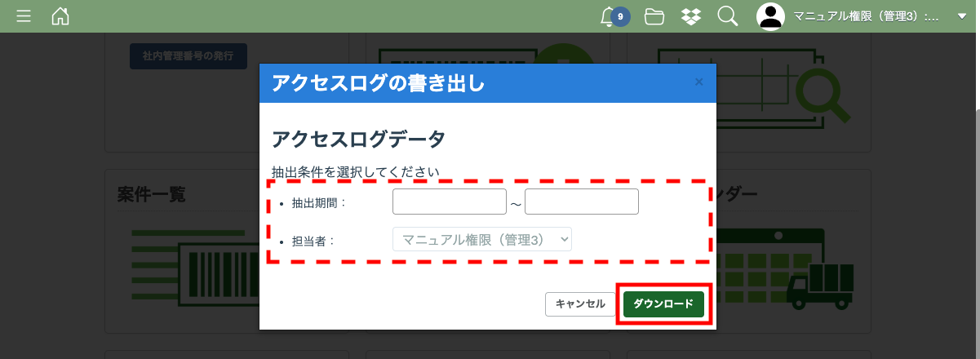Open the folder icon in header
The width and height of the screenshot is (980, 359).
point(654,16)
